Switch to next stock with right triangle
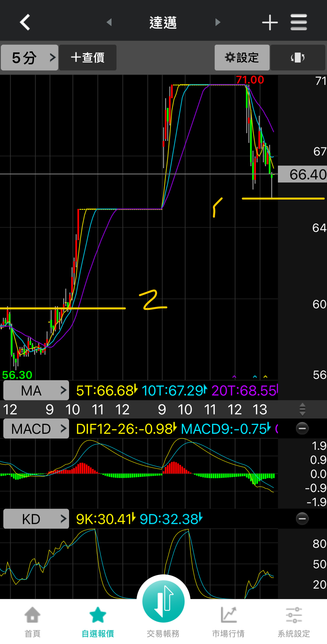Viewport: 327px width, 644px height. pos(218,22)
